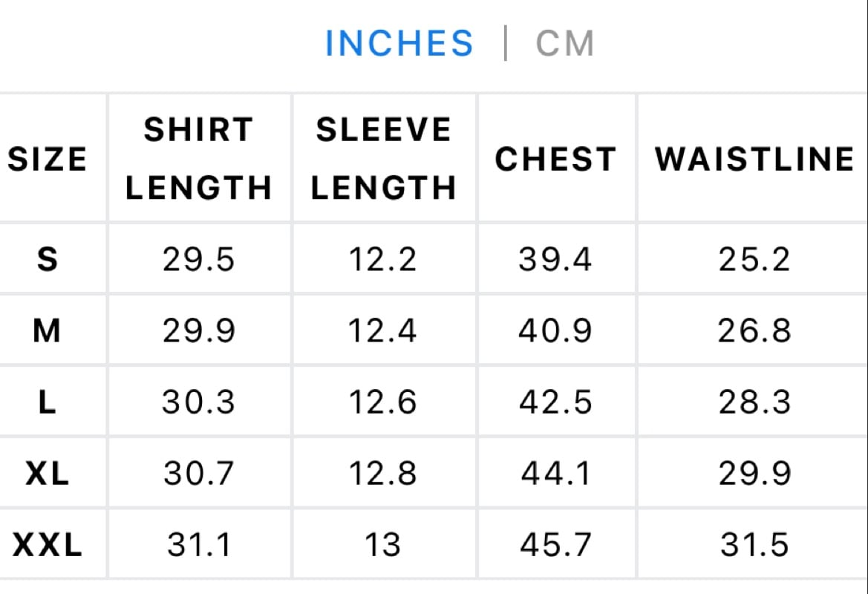Select the L size row label
This screenshot has width=868, height=594.
pyautogui.click(x=48, y=402)
